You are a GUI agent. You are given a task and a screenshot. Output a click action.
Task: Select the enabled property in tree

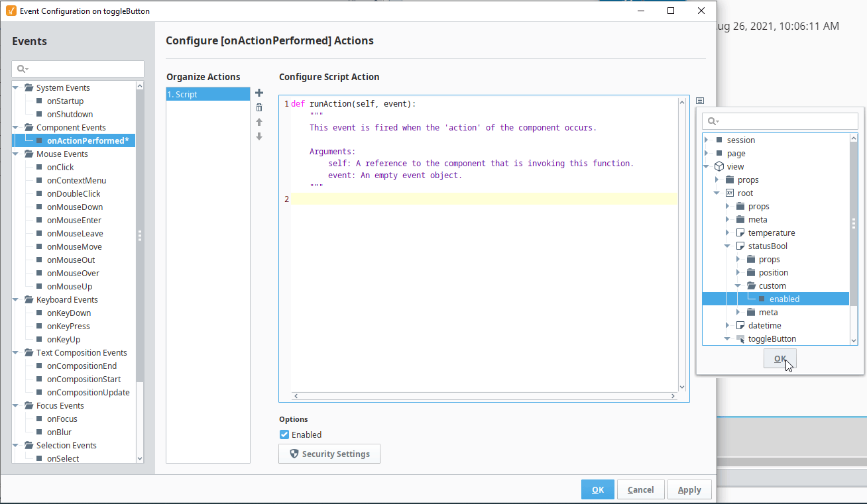(784, 299)
